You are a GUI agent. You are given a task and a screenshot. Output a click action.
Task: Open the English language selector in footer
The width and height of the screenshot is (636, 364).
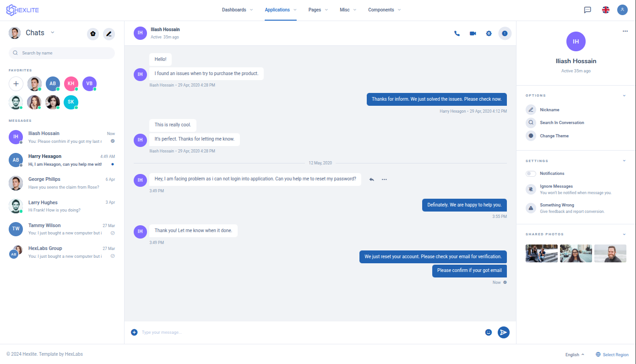[575, 355]
